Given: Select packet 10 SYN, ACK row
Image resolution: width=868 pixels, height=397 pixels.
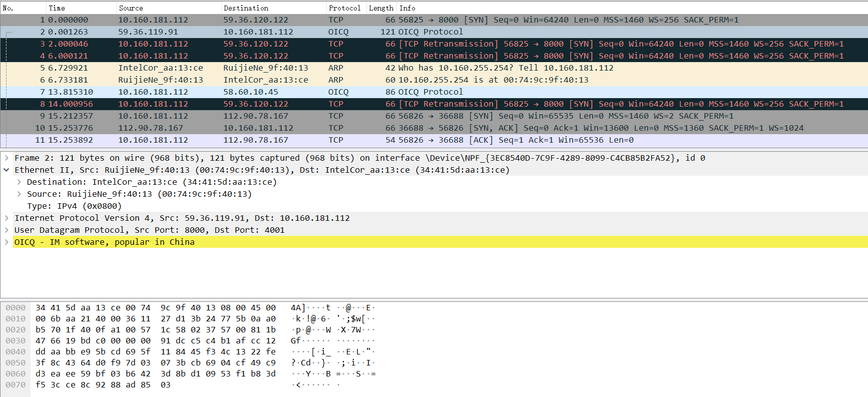Looking at the screenshot, I should [434, 128].
